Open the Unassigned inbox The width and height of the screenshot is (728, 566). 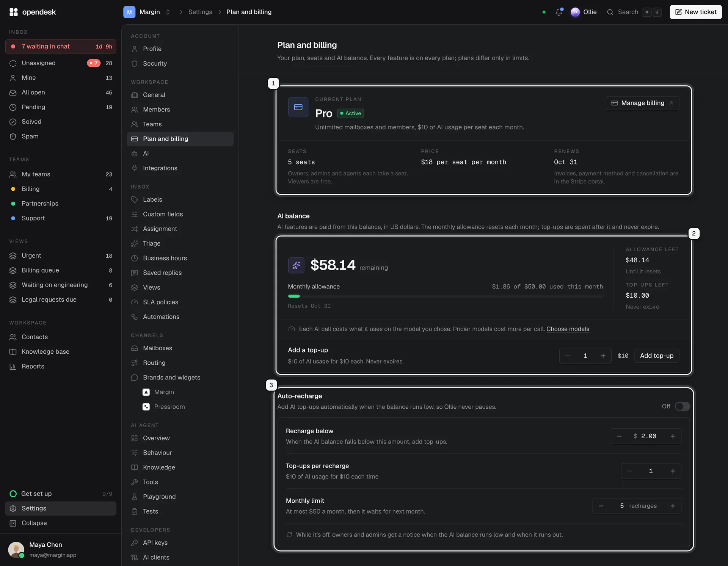click(x=61, y=63)
